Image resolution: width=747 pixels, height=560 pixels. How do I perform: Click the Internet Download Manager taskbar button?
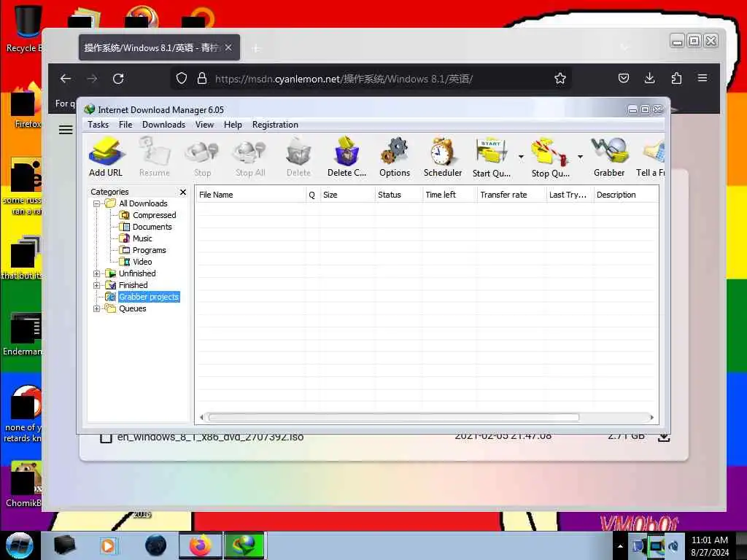point(244,545)
